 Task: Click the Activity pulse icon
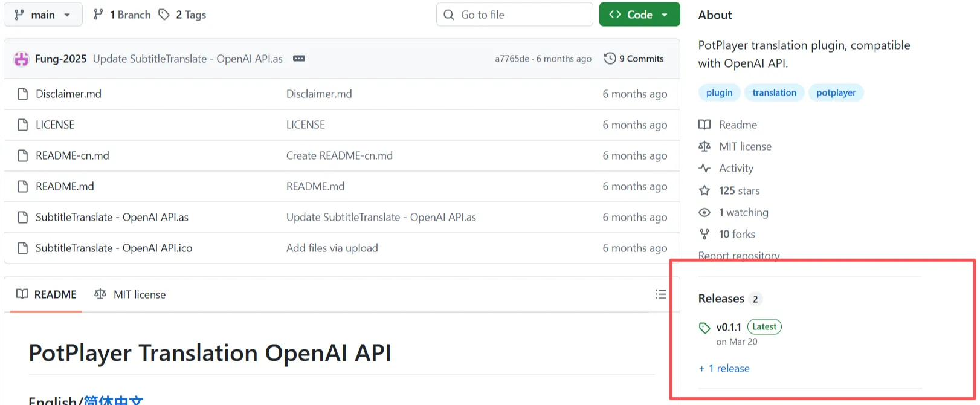(x=704, y=169)
